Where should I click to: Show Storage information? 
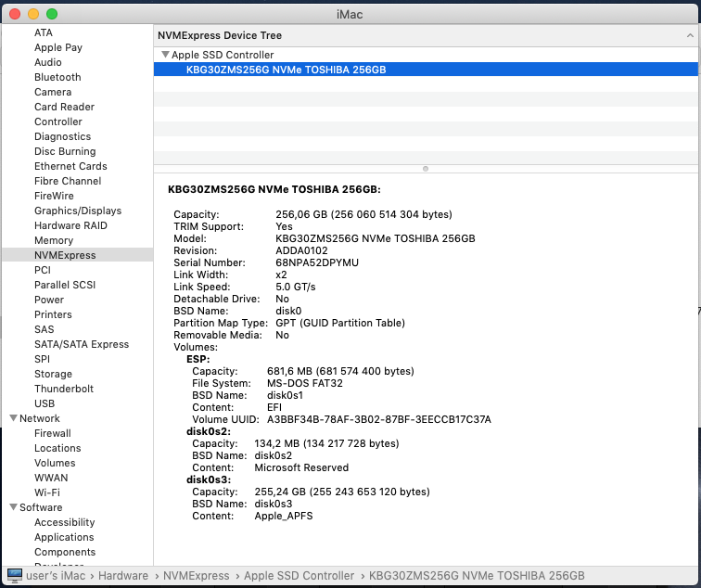tap(53, 374)
